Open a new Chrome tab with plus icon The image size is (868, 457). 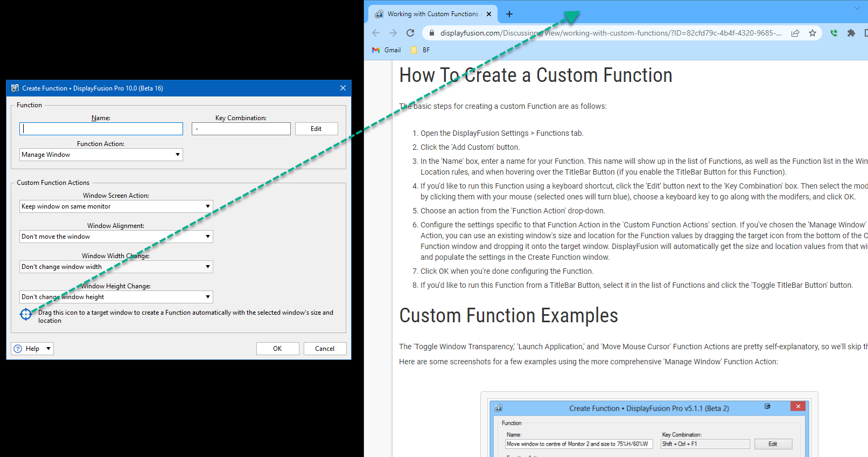click(x=509, y=14)
